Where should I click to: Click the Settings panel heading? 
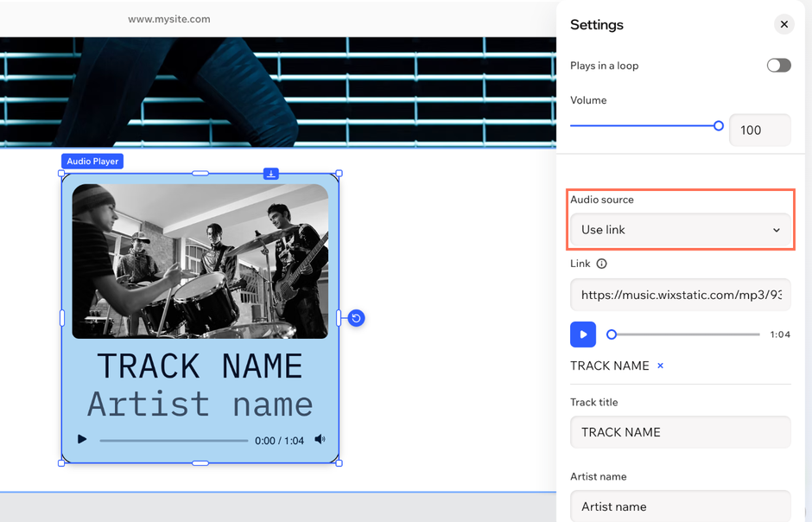point(597,25)
